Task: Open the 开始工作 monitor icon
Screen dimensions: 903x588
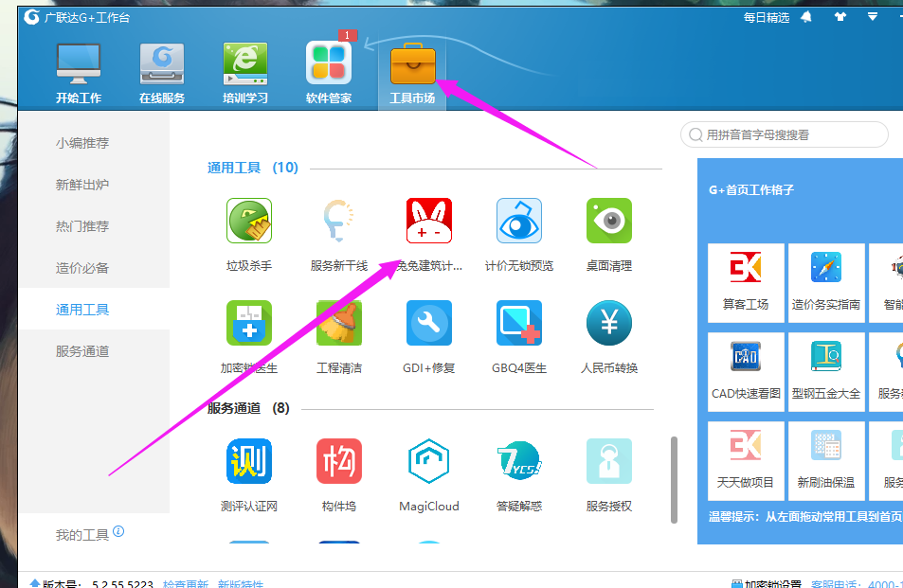Action: 79,73
